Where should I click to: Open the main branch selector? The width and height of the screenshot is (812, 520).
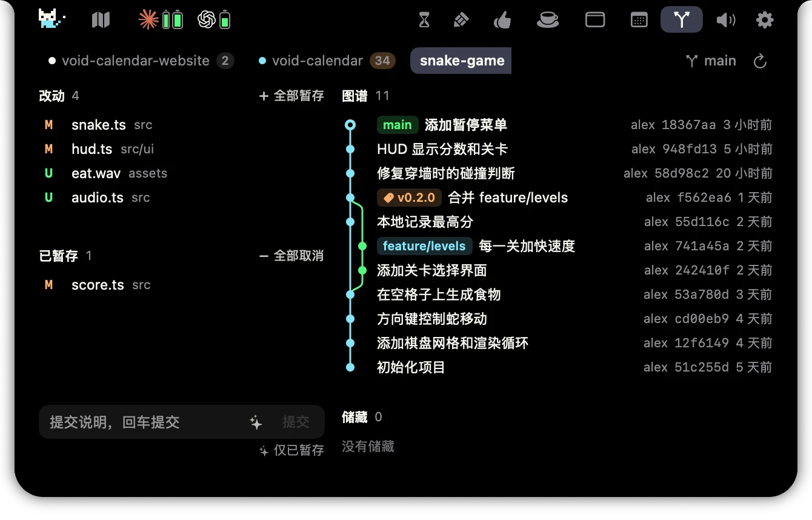coord(711,61)
